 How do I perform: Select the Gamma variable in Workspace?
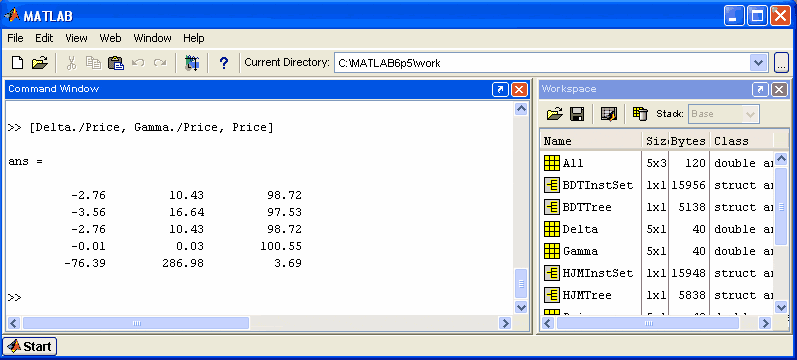[580, 251]
